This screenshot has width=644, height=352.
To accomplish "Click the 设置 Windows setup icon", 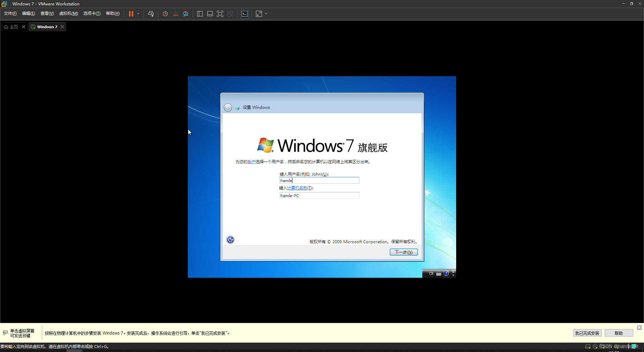I will tap(237, 108).
